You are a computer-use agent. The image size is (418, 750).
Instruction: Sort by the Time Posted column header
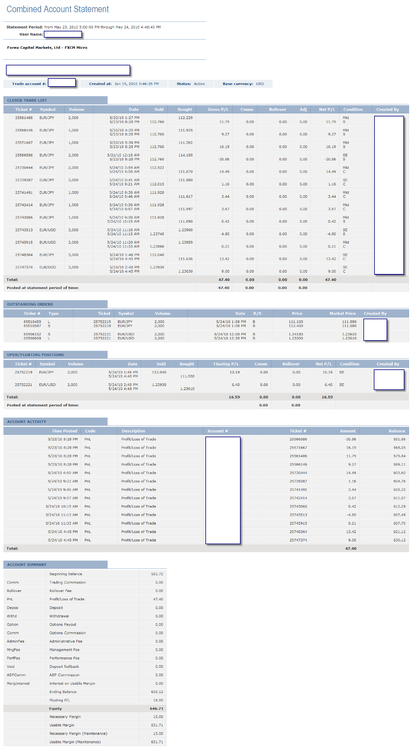click(65, 431)
